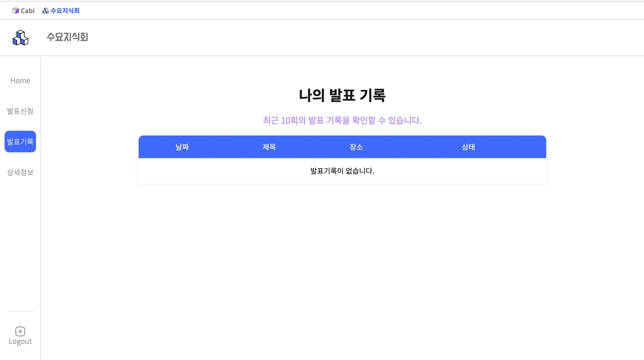Click the 수요지식회 header title text

[x=67, y=37]
